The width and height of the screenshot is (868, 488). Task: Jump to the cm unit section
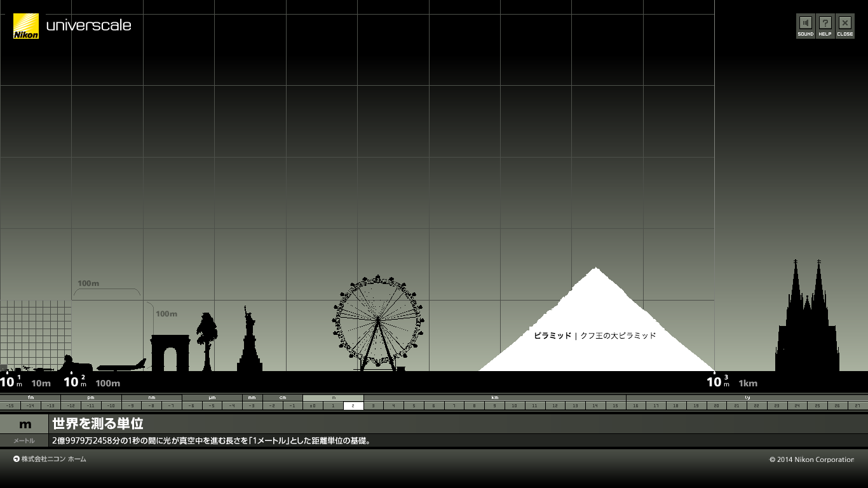point(282,398)
